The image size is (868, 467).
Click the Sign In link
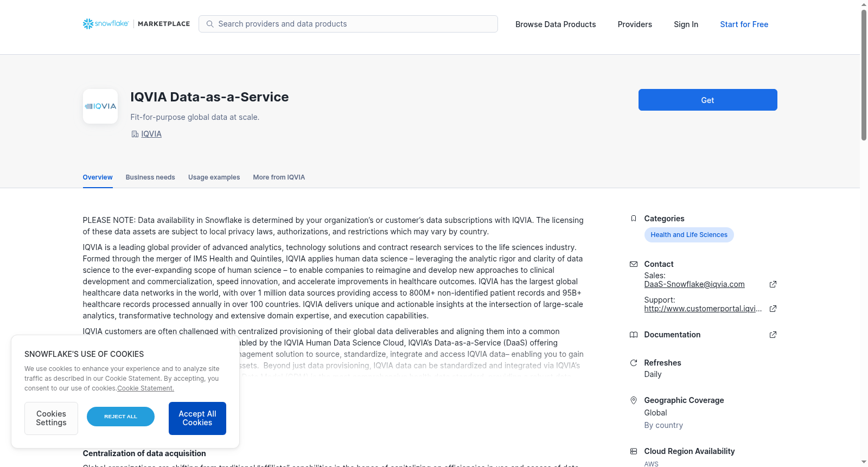[x=686, y=24]
